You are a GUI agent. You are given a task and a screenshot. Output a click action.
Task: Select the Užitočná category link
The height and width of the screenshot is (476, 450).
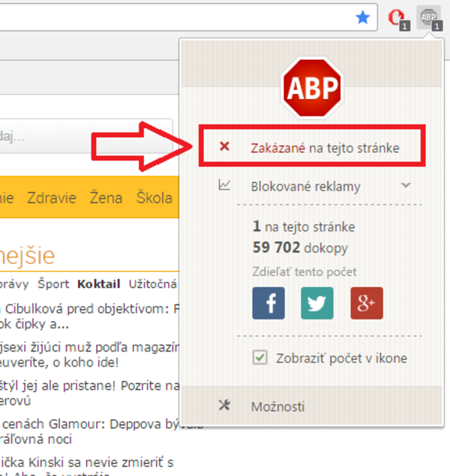[x=153, y=284]
